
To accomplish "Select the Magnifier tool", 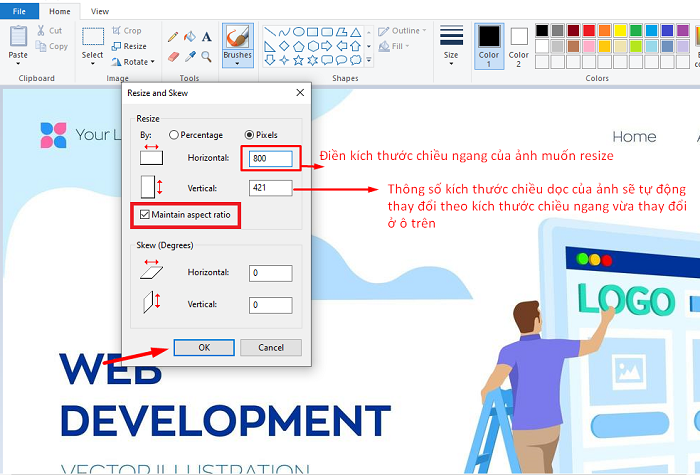I will coord(206,57).
